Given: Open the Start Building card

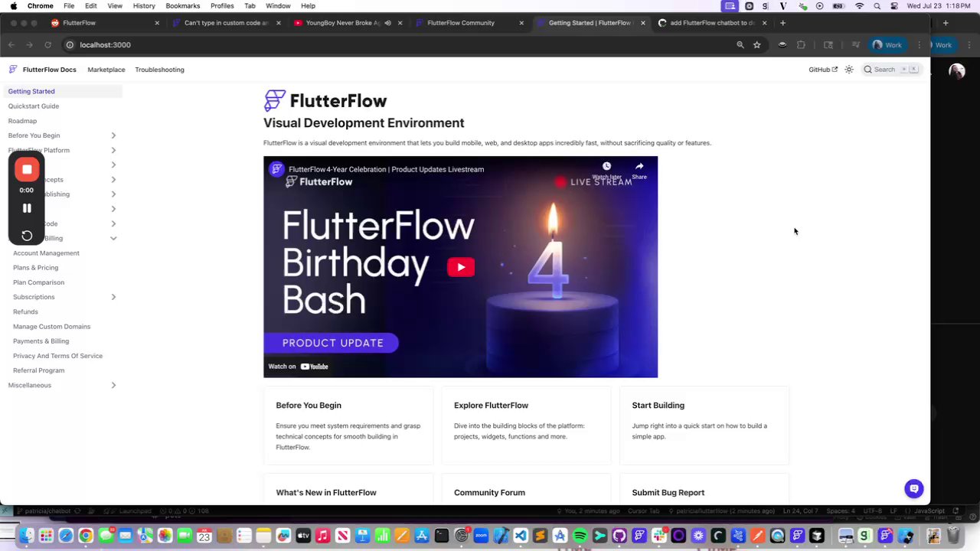Looking at the screenshot, I should (704, 425).
